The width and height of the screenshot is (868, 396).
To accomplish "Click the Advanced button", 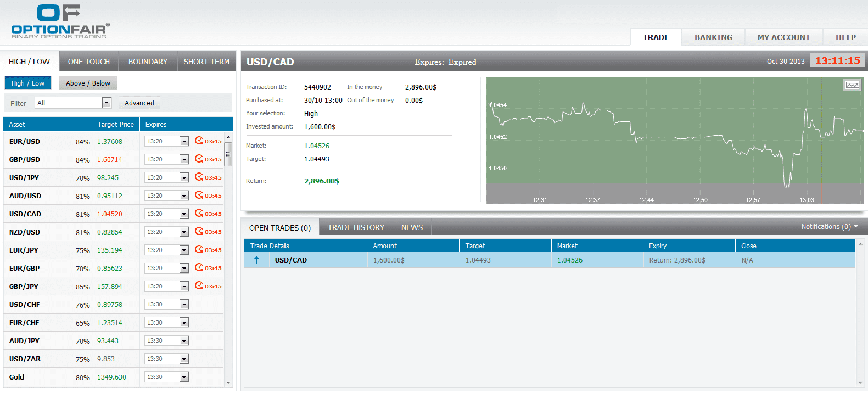I will coord(139,103).
